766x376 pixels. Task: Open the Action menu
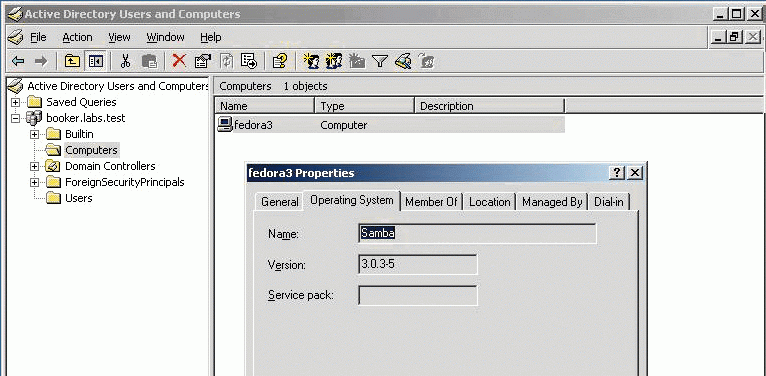click(77, 37)
